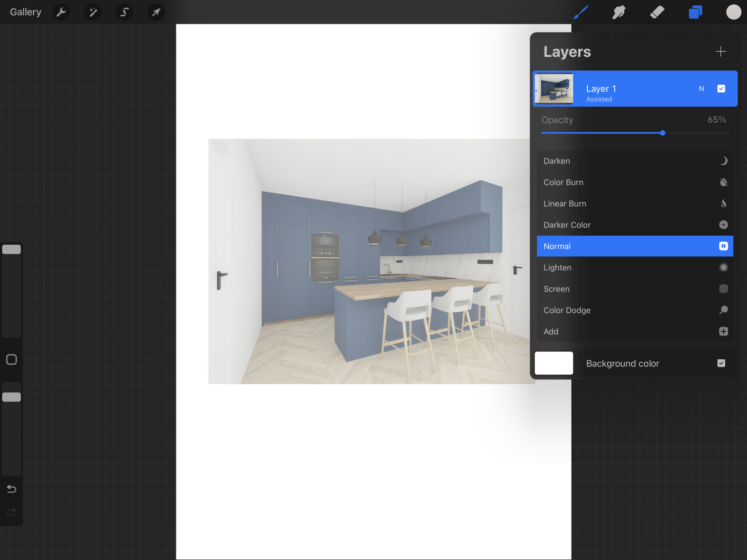Open the Adjustments magic wand menu

(93, 12)
